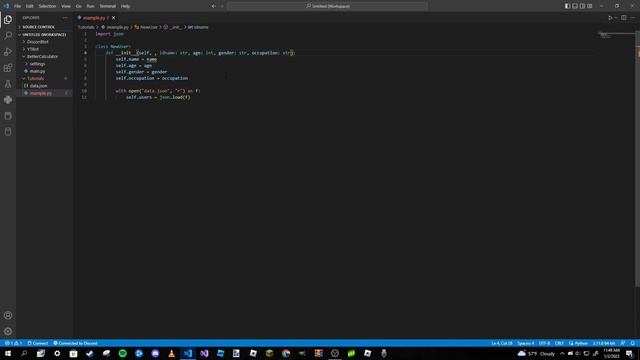Open the run button dropdown arrow
Screen dimensions: 640x360
pos(616,18)
